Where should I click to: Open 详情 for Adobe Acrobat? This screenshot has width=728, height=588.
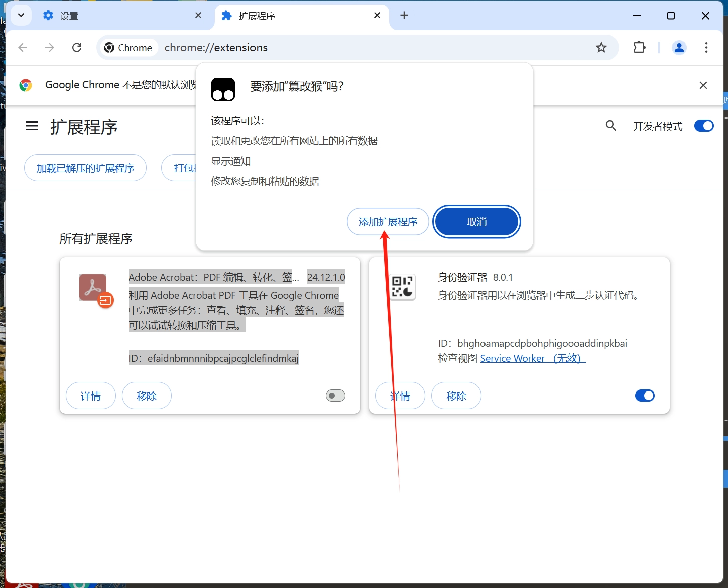(91, 396)
